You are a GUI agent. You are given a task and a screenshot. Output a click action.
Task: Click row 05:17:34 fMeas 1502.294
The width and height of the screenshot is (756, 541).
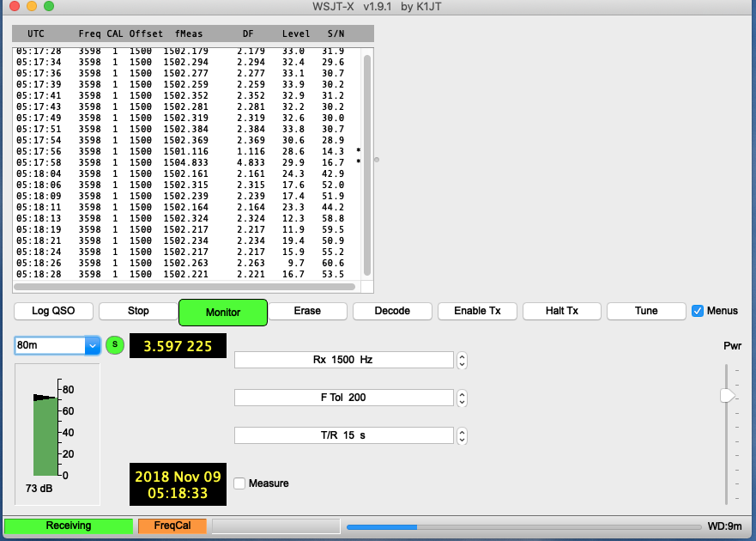[188, 62]
